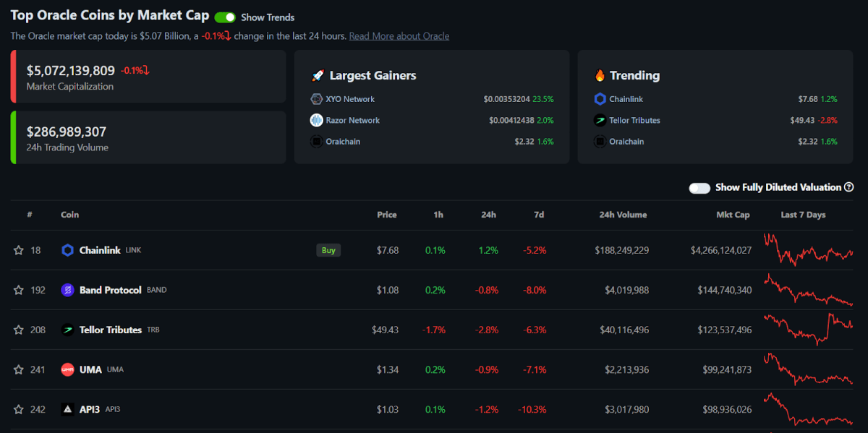Open Razor Network in Largest Gainers
Viewport: 868px width, 433px height.
pos(352,120)
